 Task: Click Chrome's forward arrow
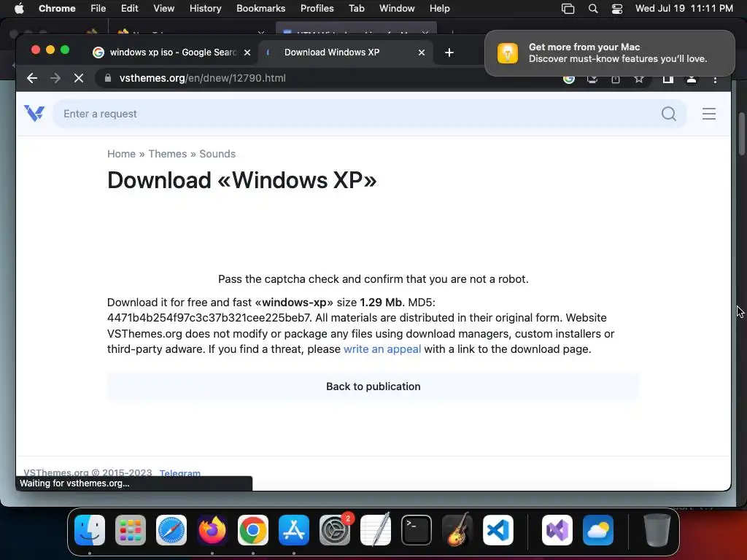tap(55, 78)
